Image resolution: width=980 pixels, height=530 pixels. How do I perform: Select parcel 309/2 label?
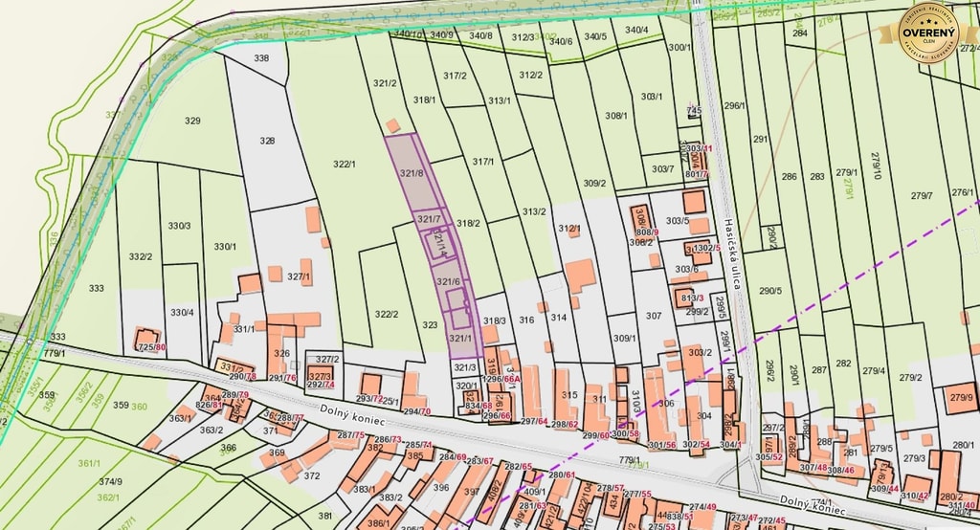click(595, 183)
